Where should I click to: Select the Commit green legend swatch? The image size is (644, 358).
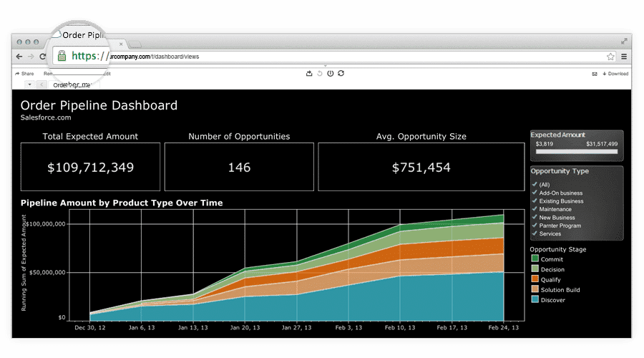pyautogui.click(x=535, y=259)
